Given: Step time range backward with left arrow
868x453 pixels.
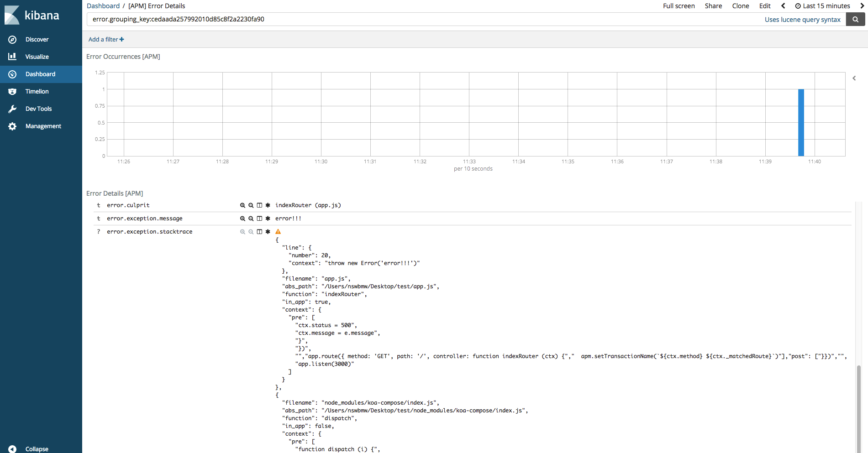Looking at the screenshot, I should point(783,6).
